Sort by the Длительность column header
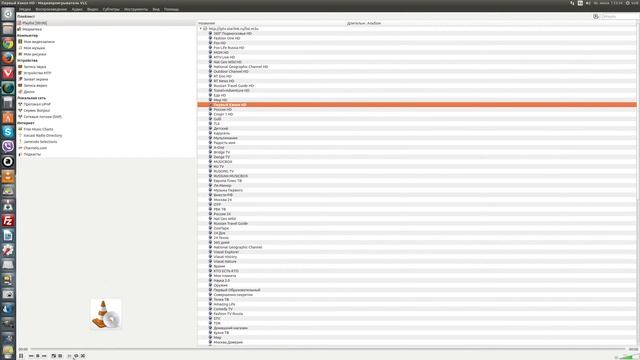This screenshot has height=360, width=640. pyautogui.click(x=355, y=23)
